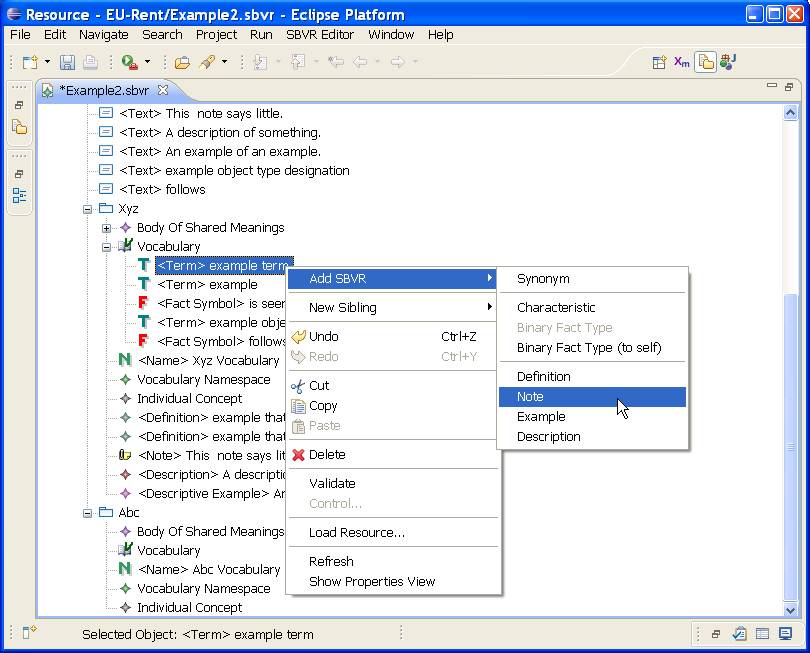
Task: Collapse the Xyz folder node
Action: [87, 209]
